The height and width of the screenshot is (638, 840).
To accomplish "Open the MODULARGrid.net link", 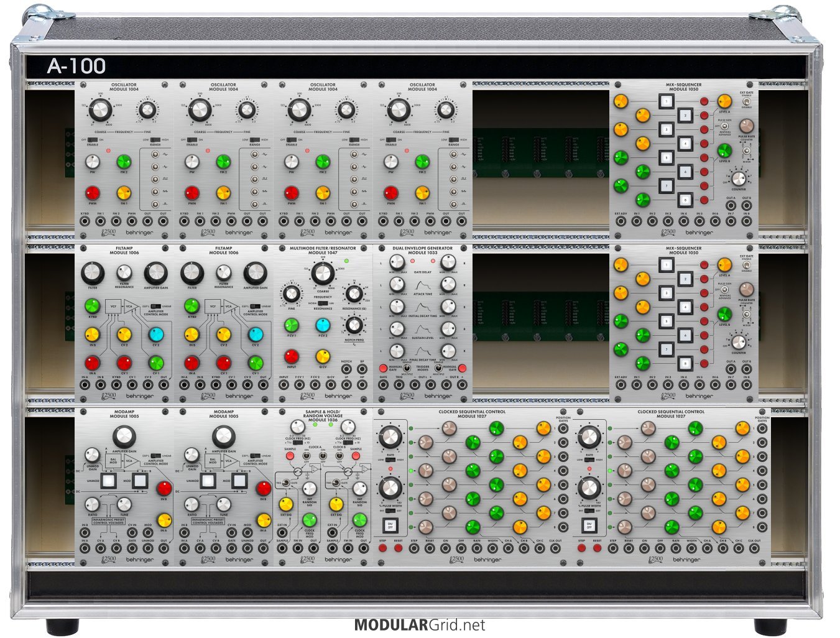I will (420, 626).
